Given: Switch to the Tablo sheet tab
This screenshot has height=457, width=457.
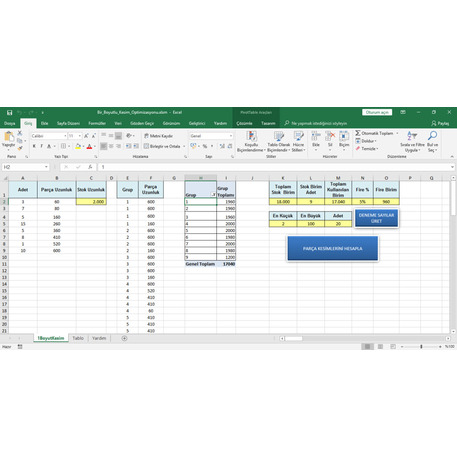Looking at the screenshot, I should pyautogui.click(x=78, y=338).
